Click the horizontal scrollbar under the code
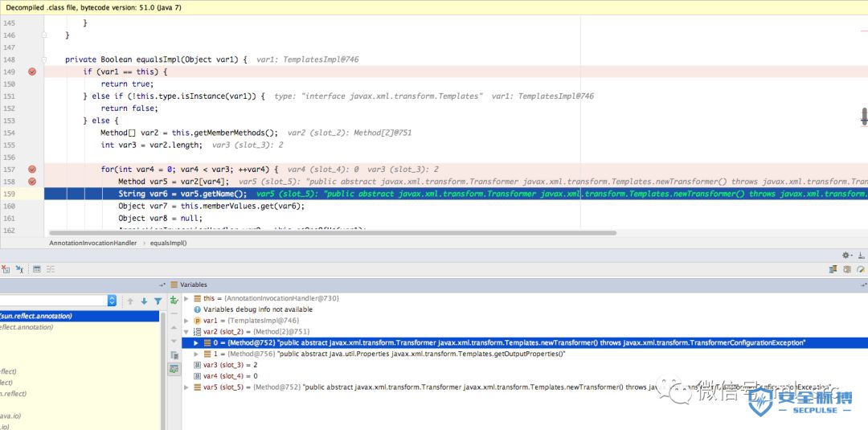Viewport: 868px width, 430px height. coord(333,233)
